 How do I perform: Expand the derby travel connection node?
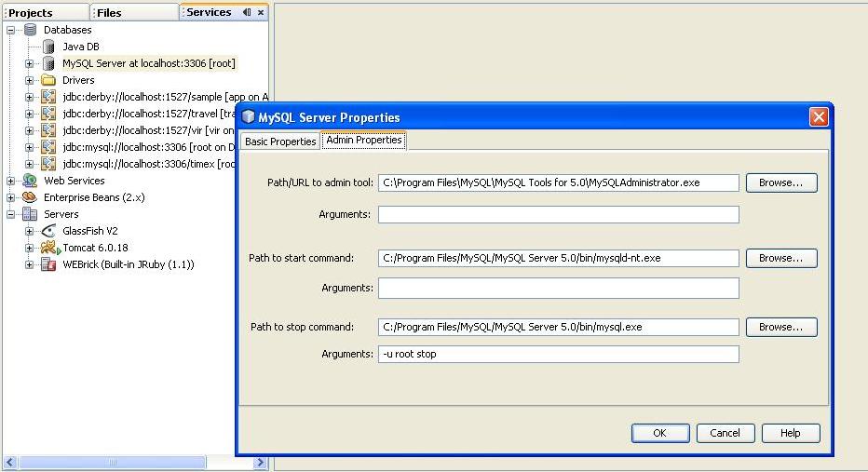click(x=30, y=114)
